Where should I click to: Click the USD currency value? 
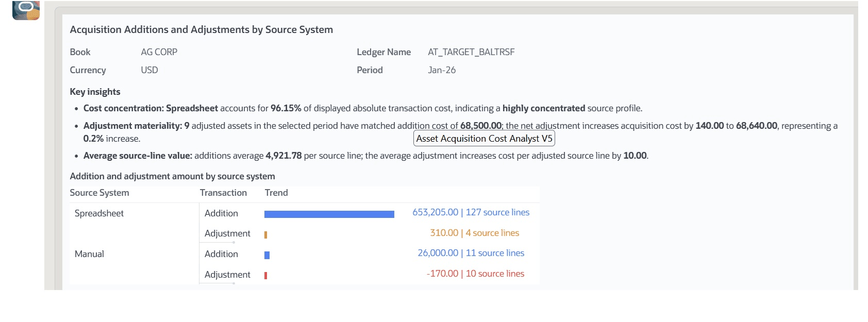click(x=149, y=70)
